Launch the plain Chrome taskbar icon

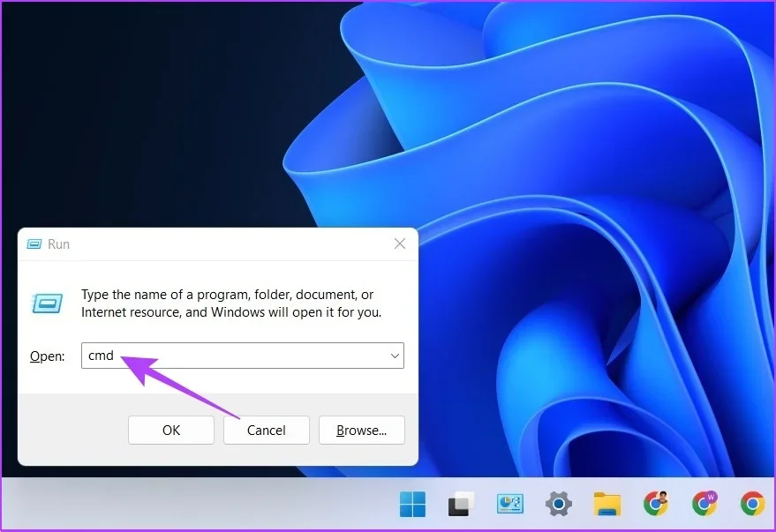coord(752,504)
